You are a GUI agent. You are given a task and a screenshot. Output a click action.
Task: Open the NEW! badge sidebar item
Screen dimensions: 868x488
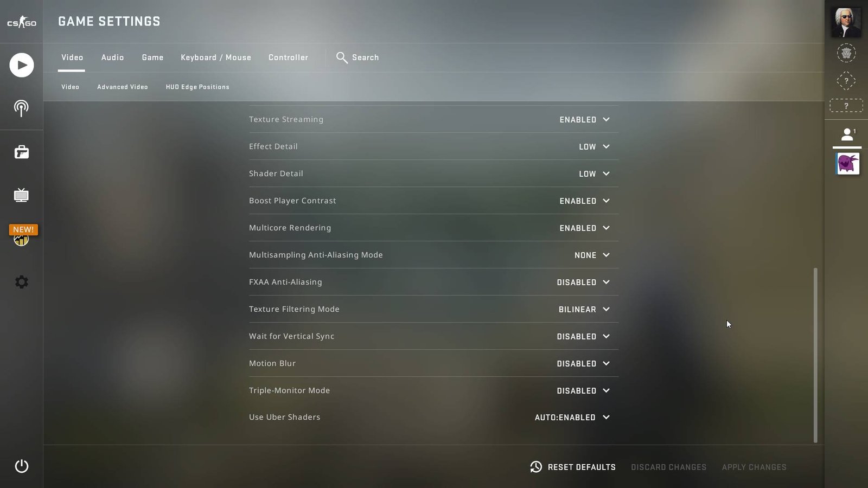[x=23, y=235]
